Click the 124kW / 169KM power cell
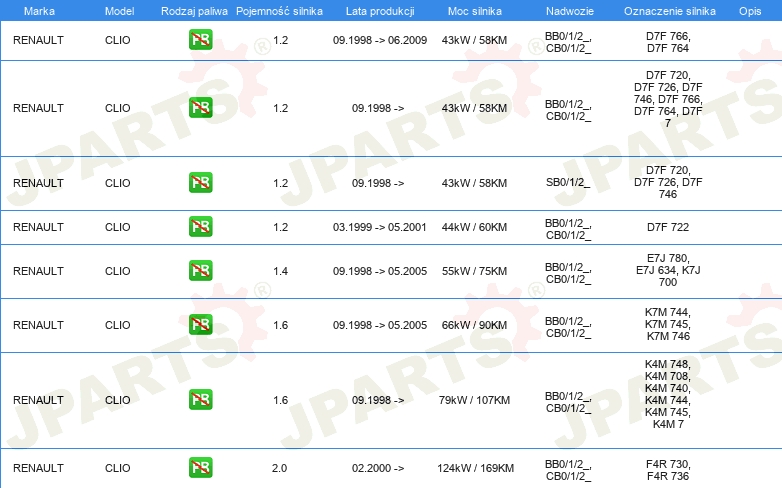Viewport: 782px width, 488px height. (475, 468)
